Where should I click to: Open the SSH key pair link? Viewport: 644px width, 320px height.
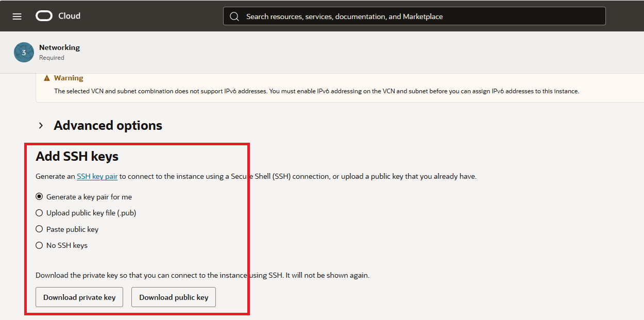pos(97,176)
